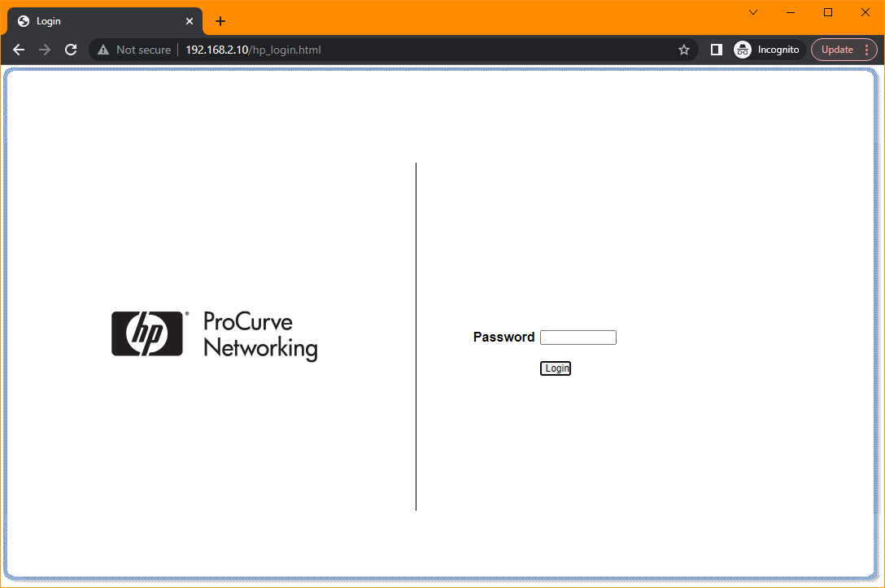The height and width of the screenshot is (588, 885).
Task: Click the Forward navigation arrow
Action: pos(45,50)
